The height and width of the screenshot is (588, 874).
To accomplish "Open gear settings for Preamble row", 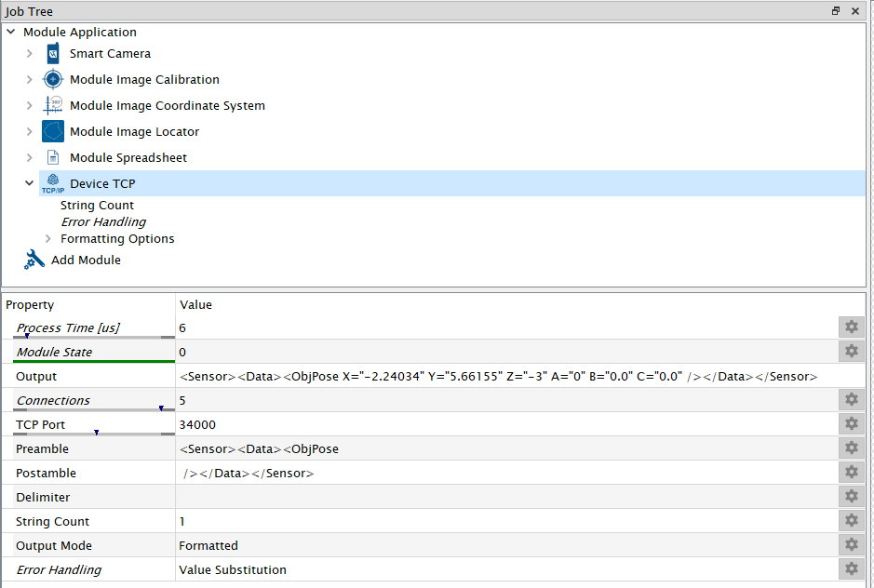I will [851, 448].
